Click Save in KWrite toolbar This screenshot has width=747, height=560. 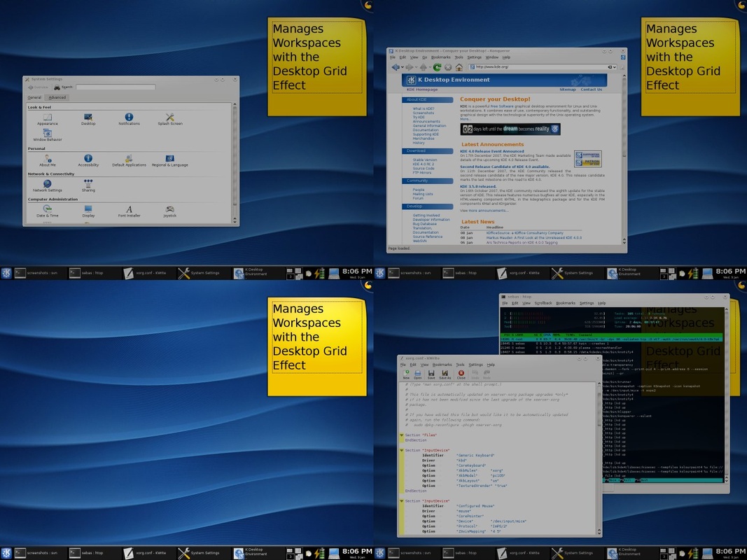tap(431, 374)
